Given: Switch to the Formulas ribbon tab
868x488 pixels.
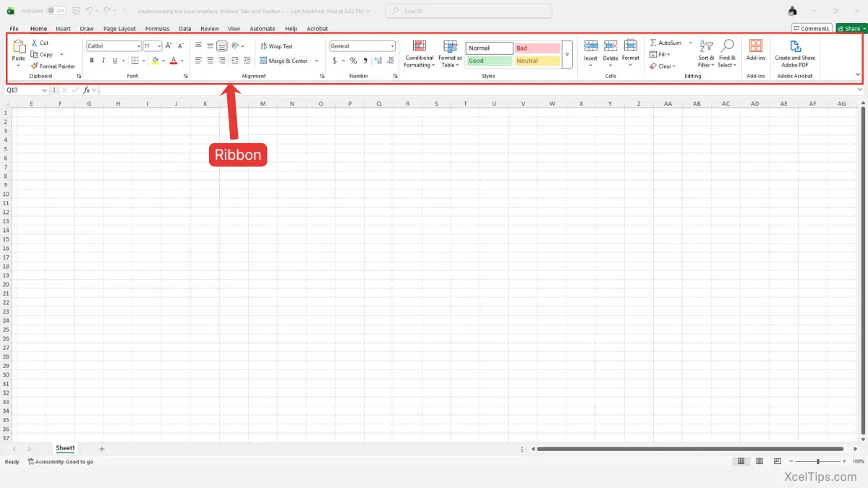Looking at the screenshot, I should [x=157, y=28].
